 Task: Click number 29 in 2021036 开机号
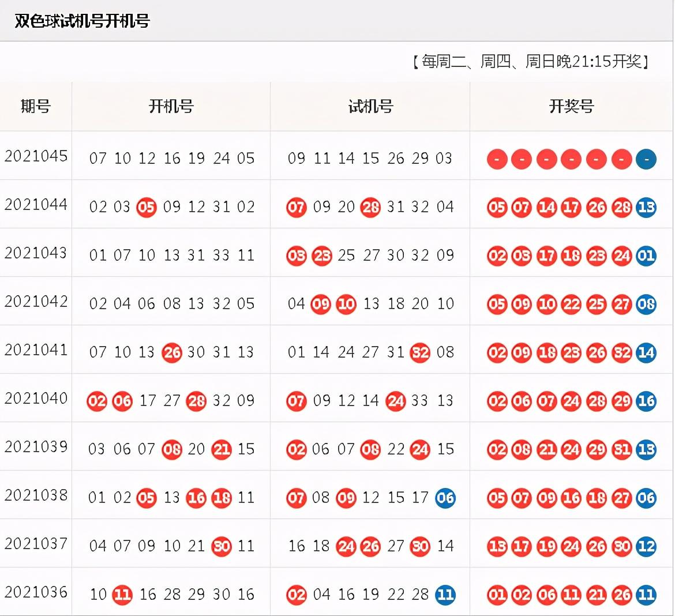(x=196, y=594)
